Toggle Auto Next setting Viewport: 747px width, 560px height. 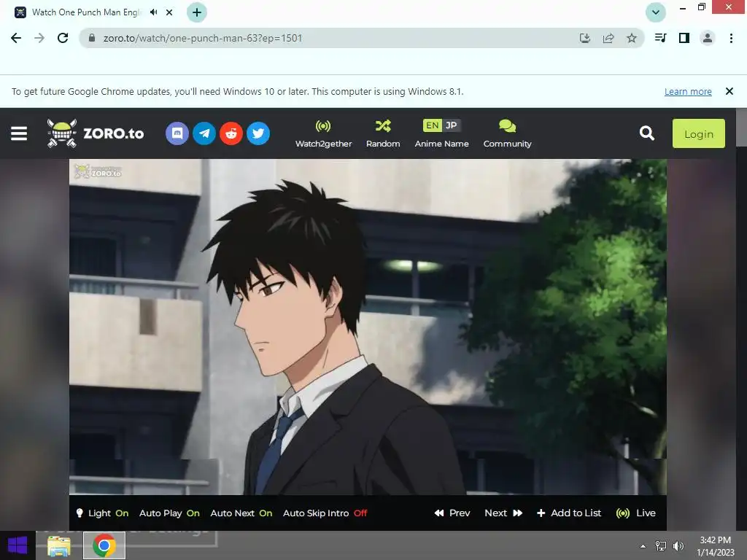pyautogui.click(x=241, y=513)
